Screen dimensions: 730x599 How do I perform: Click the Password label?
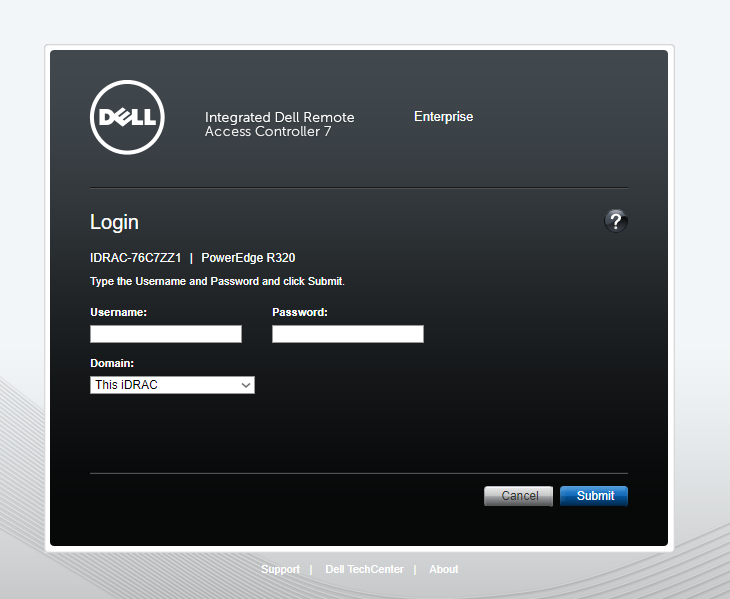[300, 312]
